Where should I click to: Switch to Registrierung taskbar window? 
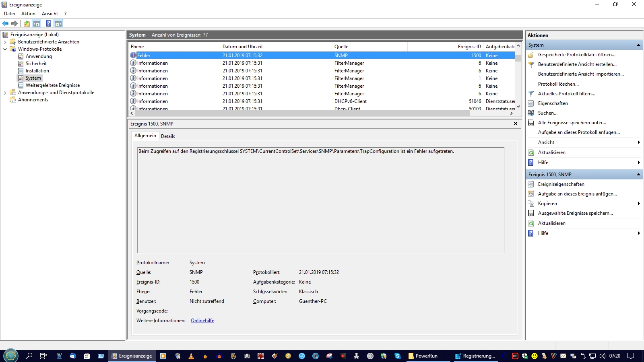pos(475,356)
